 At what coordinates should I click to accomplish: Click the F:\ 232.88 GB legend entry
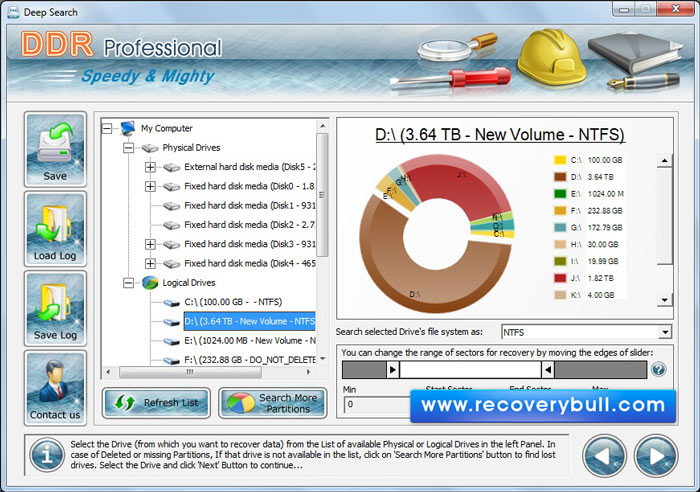click(589, 211)
